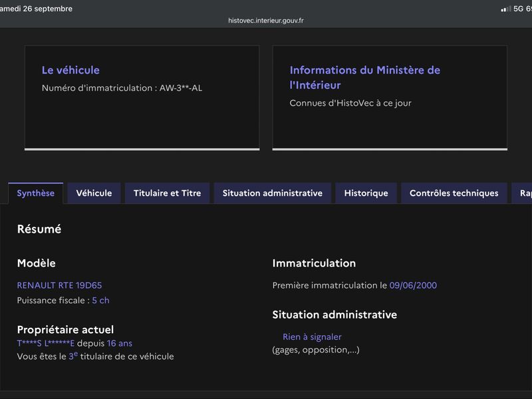Open the Titulaire et Titre tab
This screenshot has height=399, width=532.
(x=168, y=193)
